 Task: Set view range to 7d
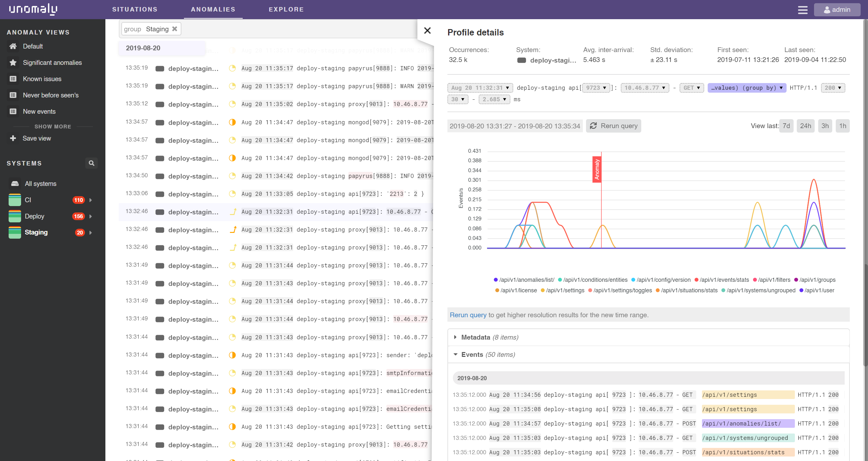coord(786,126)
